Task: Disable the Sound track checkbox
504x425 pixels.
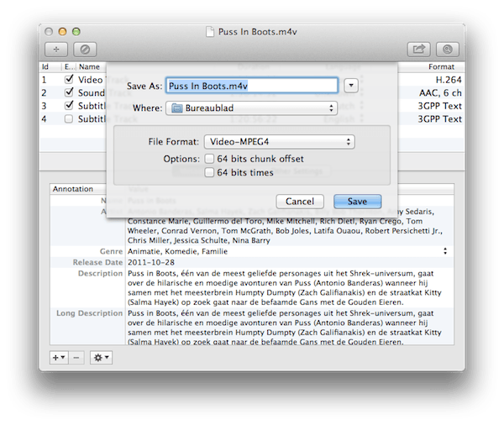Action: 69,92
